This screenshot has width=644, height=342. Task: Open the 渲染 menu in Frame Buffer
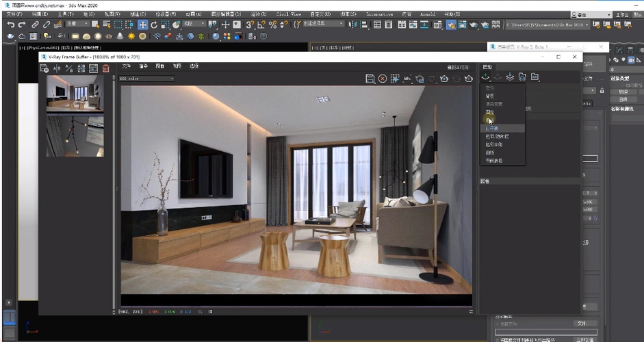(143, 66)
